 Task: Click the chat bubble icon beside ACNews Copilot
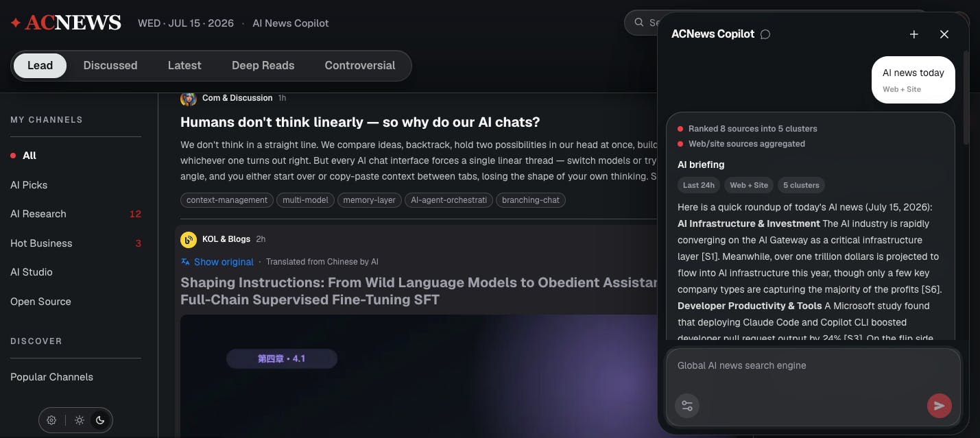point(765,34)
